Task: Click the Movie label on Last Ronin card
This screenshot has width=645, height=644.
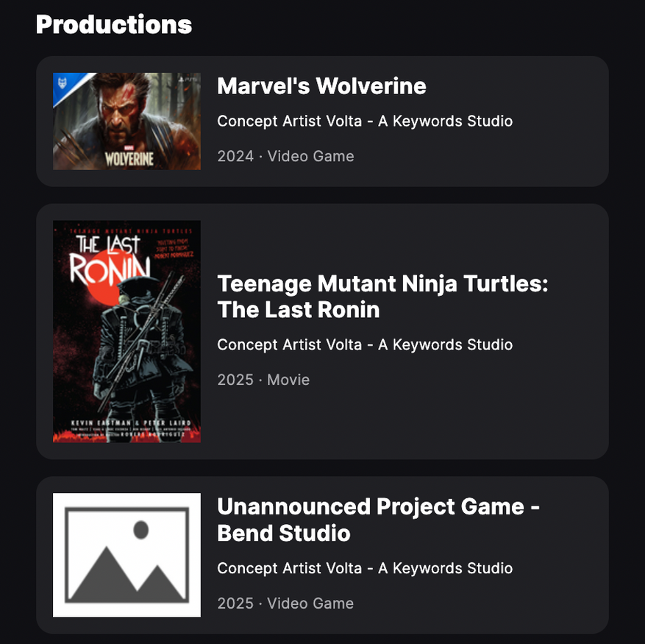Action: click(x=288, y=380)
